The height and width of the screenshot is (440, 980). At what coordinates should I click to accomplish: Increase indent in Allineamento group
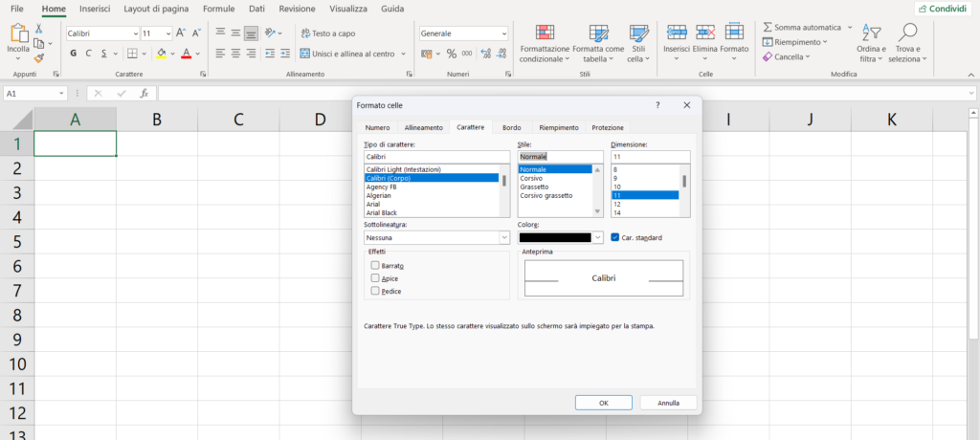click(x=285, y=54)
